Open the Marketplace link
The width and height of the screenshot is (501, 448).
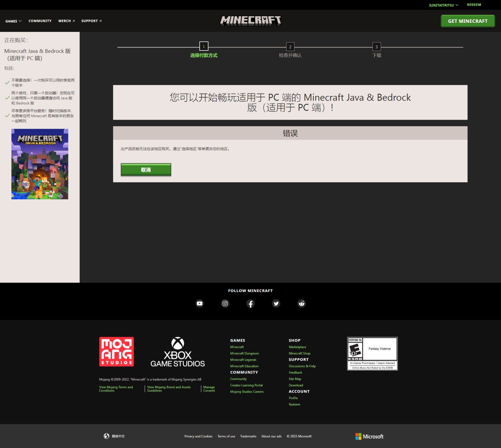(298, 347)
